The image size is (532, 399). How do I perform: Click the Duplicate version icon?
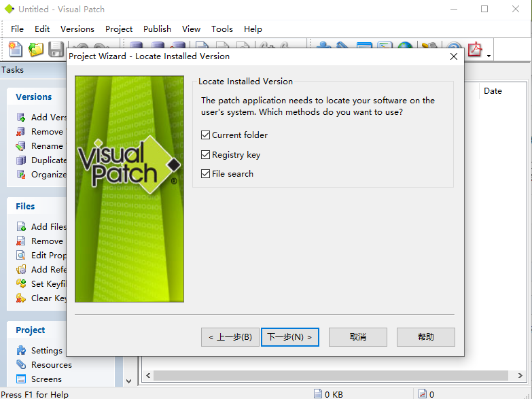pyautogui.click(x=21, y=160)
